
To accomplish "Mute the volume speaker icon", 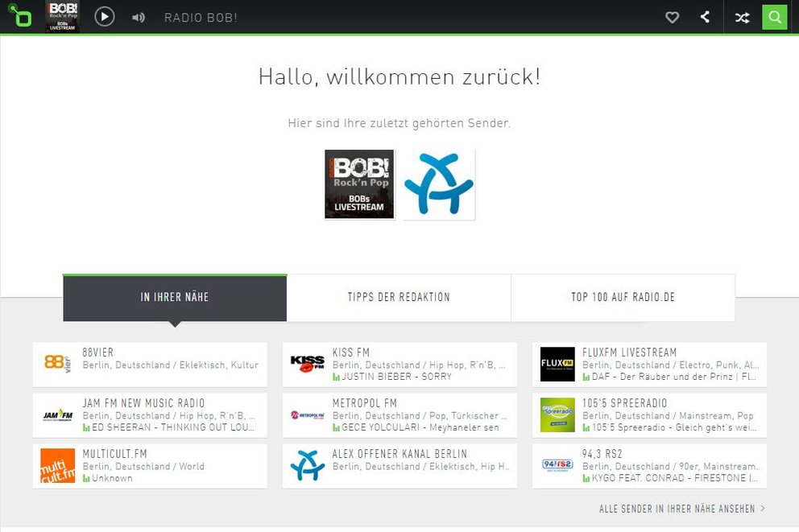I will (x=139, y=17).
